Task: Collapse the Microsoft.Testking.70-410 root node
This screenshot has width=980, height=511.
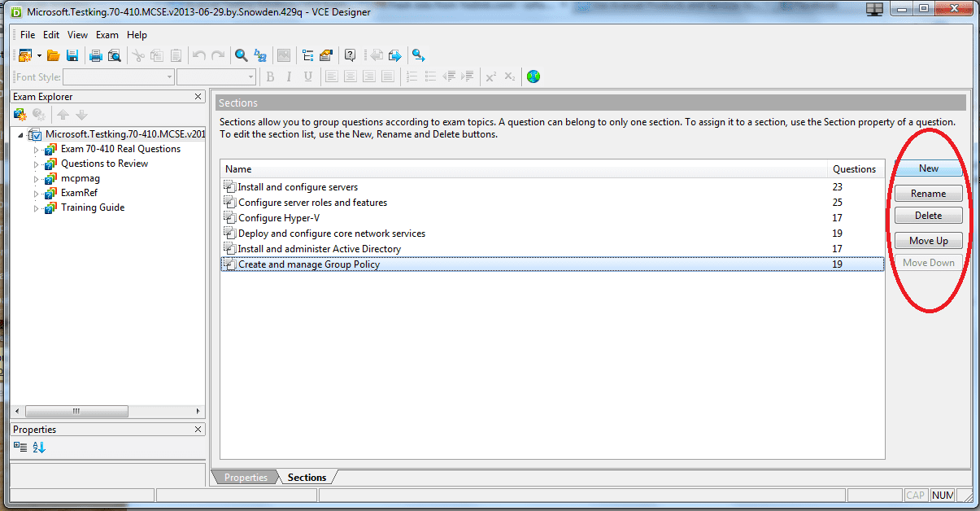Action: [x=21, y=134]
